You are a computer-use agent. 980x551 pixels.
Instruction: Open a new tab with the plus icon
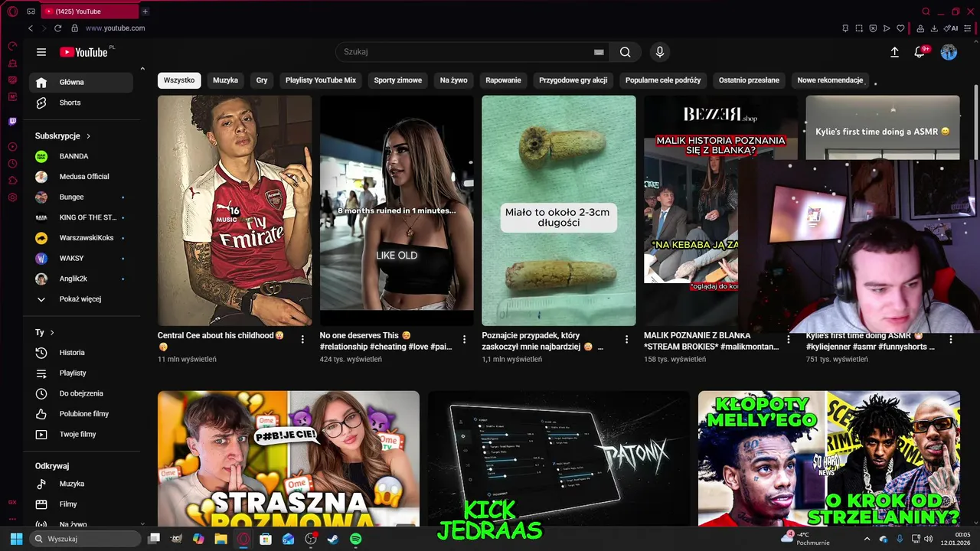(145, 11)
